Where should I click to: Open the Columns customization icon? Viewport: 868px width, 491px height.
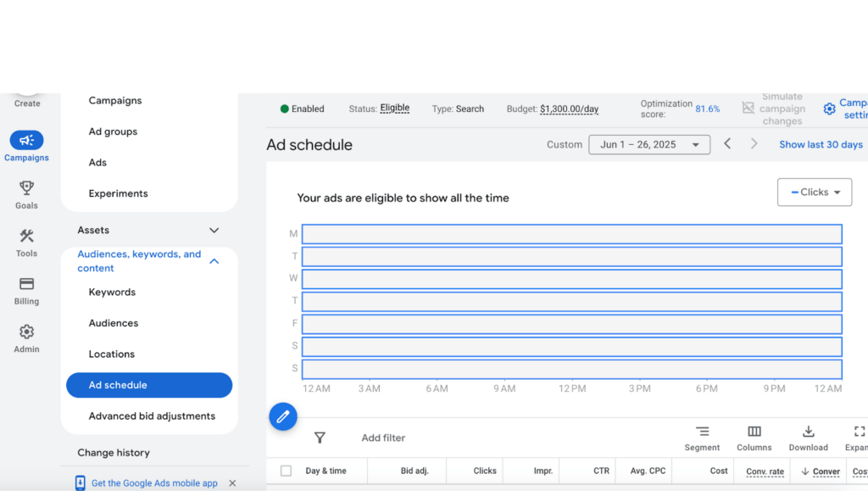coord(754,432)
